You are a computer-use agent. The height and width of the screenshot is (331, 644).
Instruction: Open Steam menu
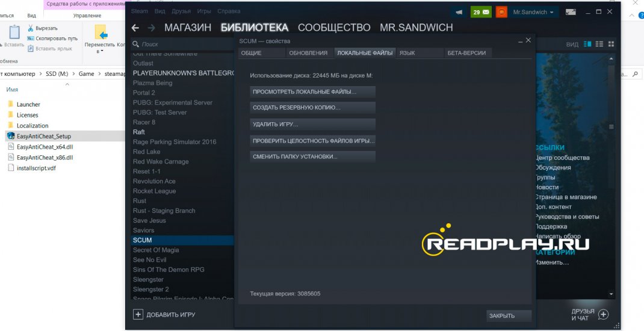click(x=139, y=11)
